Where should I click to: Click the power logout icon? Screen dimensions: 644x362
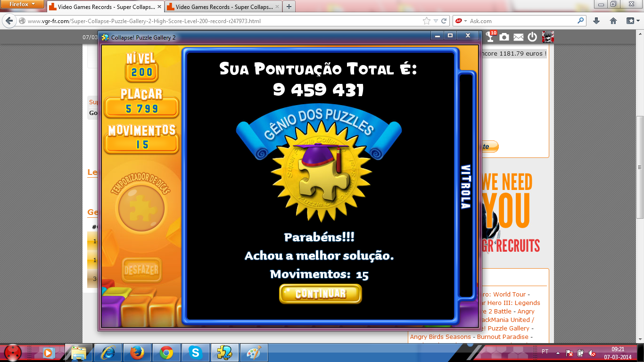click(x=532, y=37)
